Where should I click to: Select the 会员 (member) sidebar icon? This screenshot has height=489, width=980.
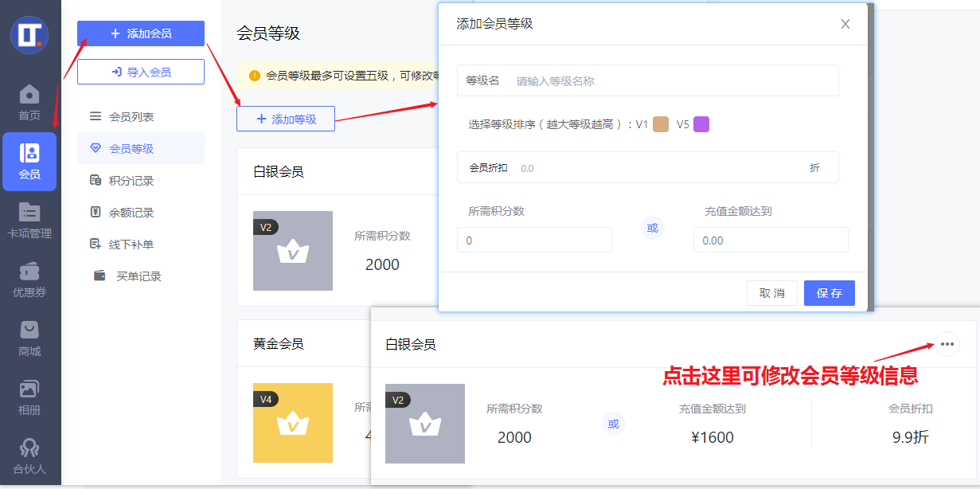(29, 162)
